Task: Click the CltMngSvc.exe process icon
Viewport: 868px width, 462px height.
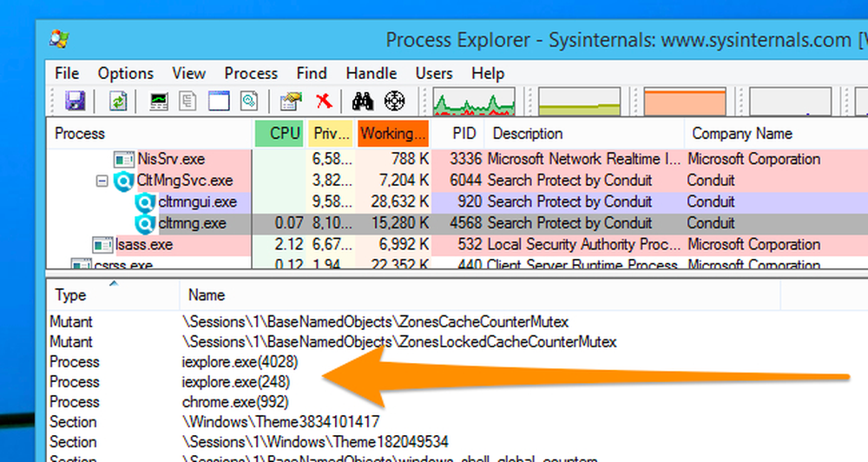Action: coord(124,181)
